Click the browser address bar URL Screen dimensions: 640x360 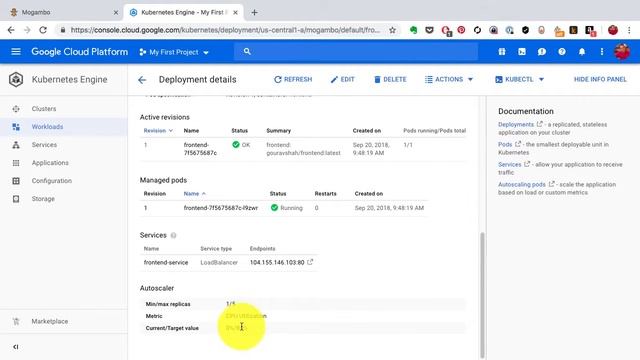point(224,30)
